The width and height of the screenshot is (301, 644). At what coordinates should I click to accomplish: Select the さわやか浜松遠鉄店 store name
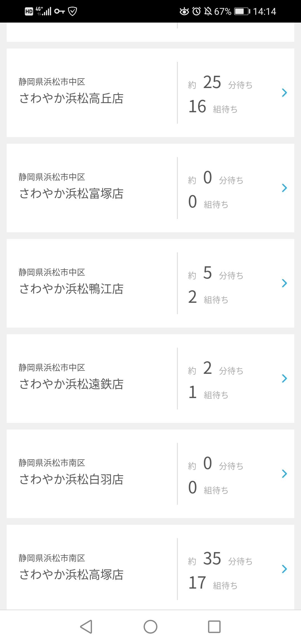pyautogui.click(x=71, y=384)
